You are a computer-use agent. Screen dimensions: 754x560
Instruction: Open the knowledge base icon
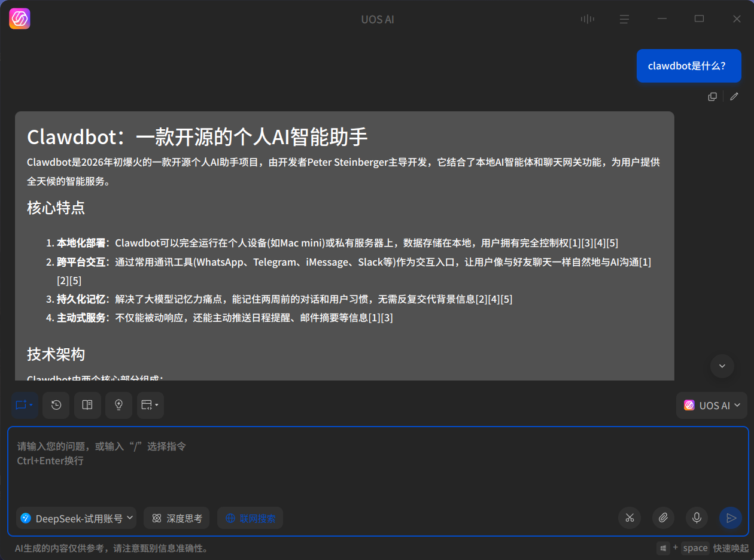(x=87, y=405)
